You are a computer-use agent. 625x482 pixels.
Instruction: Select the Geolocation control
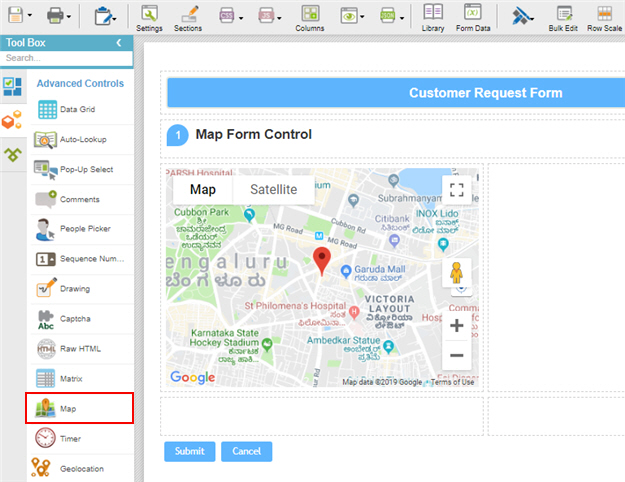[82, 468]
